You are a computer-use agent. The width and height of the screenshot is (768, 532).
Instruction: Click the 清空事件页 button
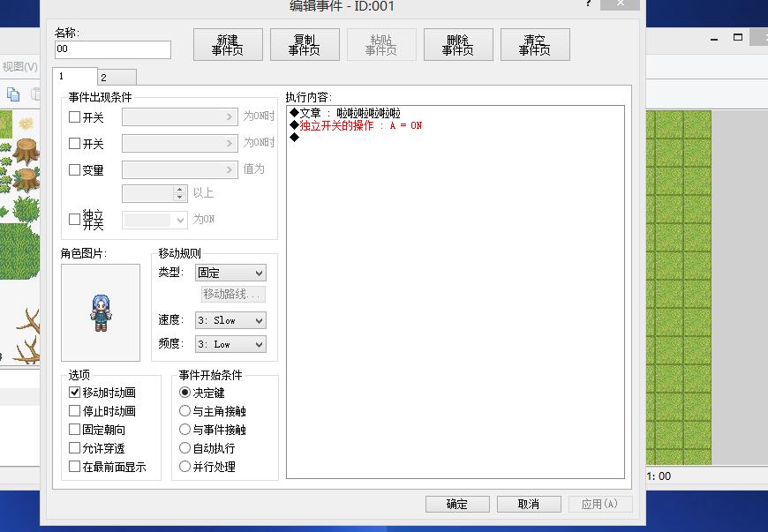pyautogui.click(x=535, y=44)
